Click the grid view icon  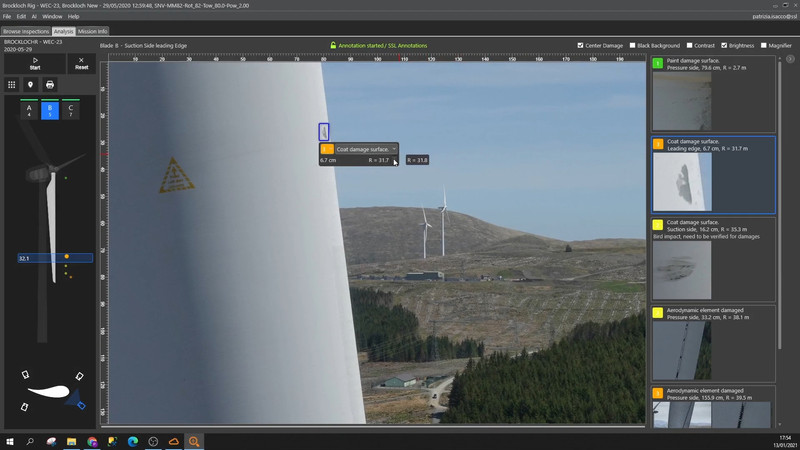(12, 85)
